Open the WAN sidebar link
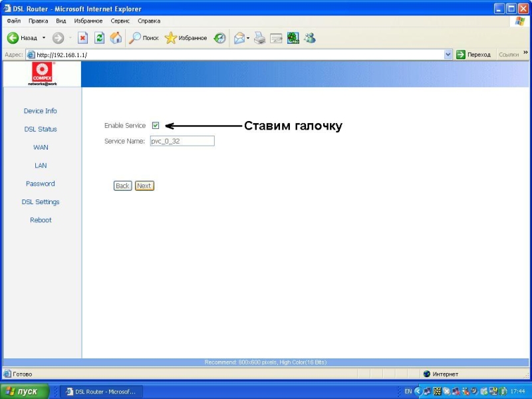The image size is (532, 399). pos(41,147)
